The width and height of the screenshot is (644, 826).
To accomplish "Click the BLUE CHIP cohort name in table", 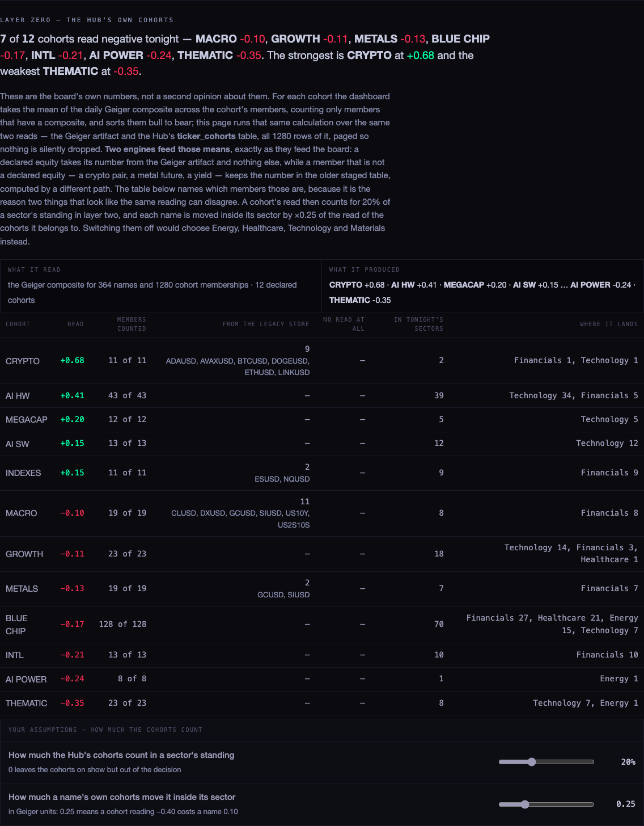I will tap(17, 625).
